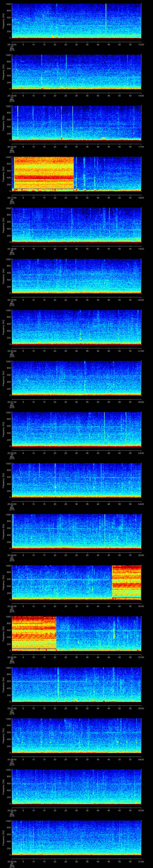Select the spectrogram panel starting at 20:28:00
The height and width of the screenshot is (868, 153).
pyautogui.click(x=77, y=736)
